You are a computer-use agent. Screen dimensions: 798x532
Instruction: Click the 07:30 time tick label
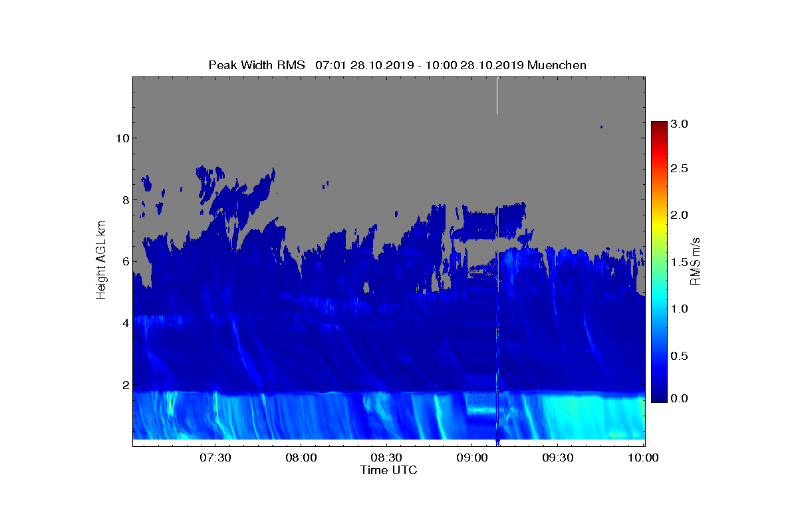tap(215, 458)
